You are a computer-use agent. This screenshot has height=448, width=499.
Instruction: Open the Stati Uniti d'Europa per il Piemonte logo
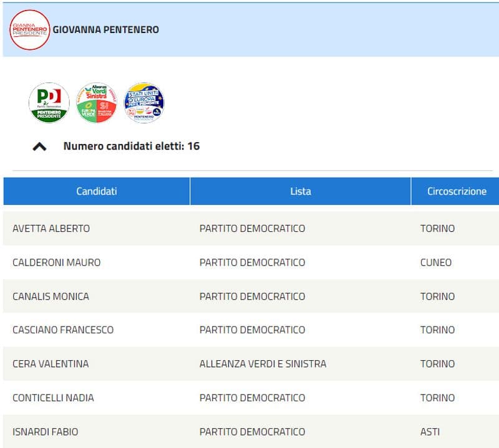(x=143, y=101)
